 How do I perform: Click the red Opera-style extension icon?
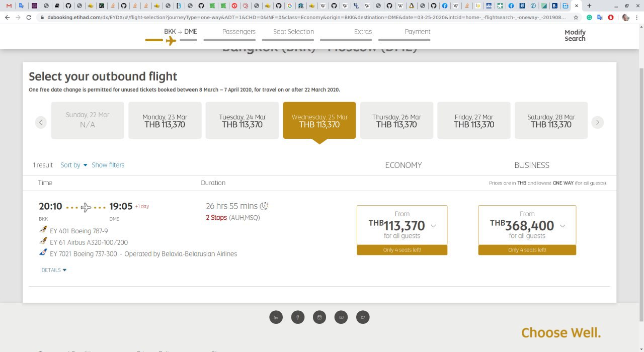[611, 17]
